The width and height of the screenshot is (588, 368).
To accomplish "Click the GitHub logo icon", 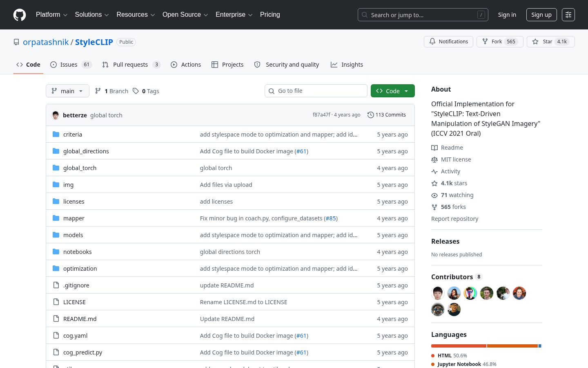I will [x=20, y=15].
